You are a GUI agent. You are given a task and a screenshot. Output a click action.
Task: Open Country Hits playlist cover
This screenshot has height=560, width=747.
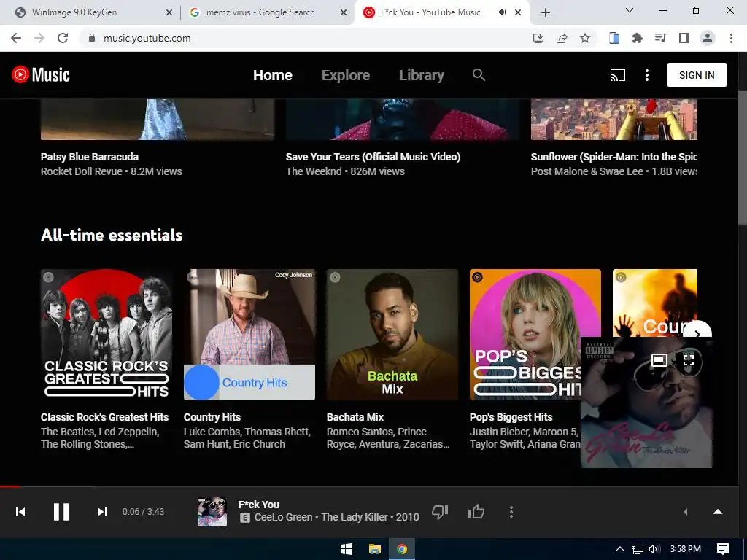tap(249, 335)
